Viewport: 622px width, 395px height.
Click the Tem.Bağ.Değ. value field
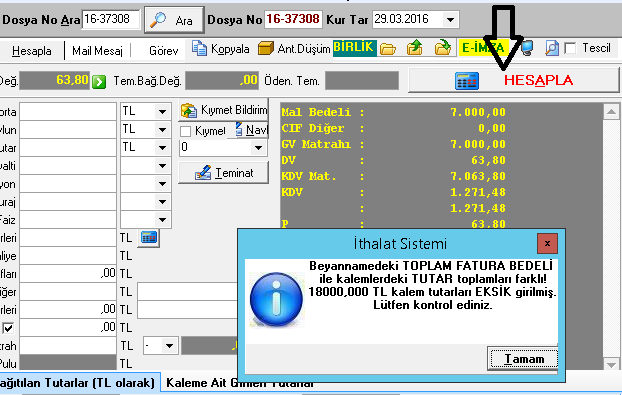(222, 81)
